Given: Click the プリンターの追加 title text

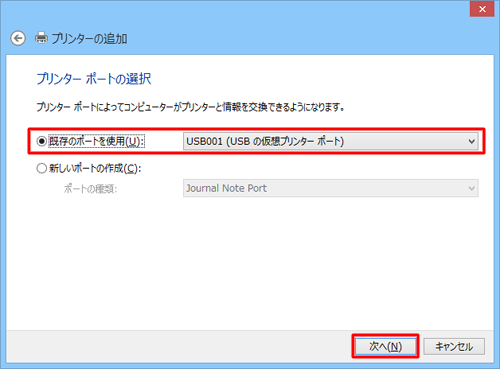Looking at the screenshot, I should click(89, 39).
